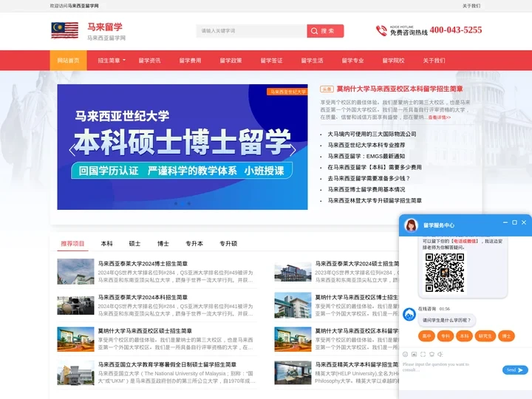The image size is (532, 399).
Task: Focus the chat message input area
Action: tap(450, 370)
